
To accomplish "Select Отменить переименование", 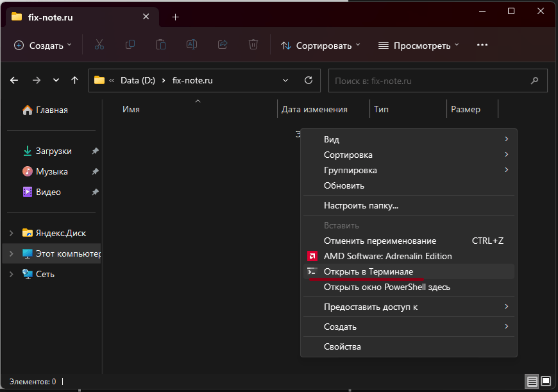I will pyautogui.click(x=409, y=241).
